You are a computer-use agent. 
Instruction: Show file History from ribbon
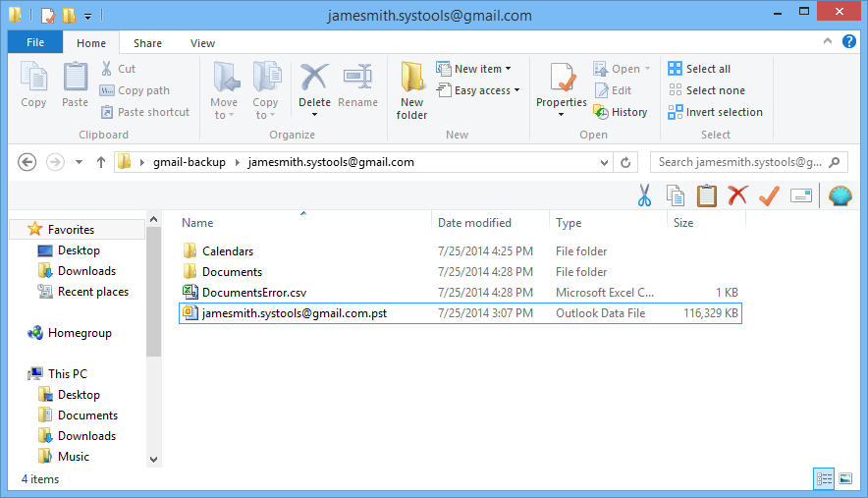point(620,112)
